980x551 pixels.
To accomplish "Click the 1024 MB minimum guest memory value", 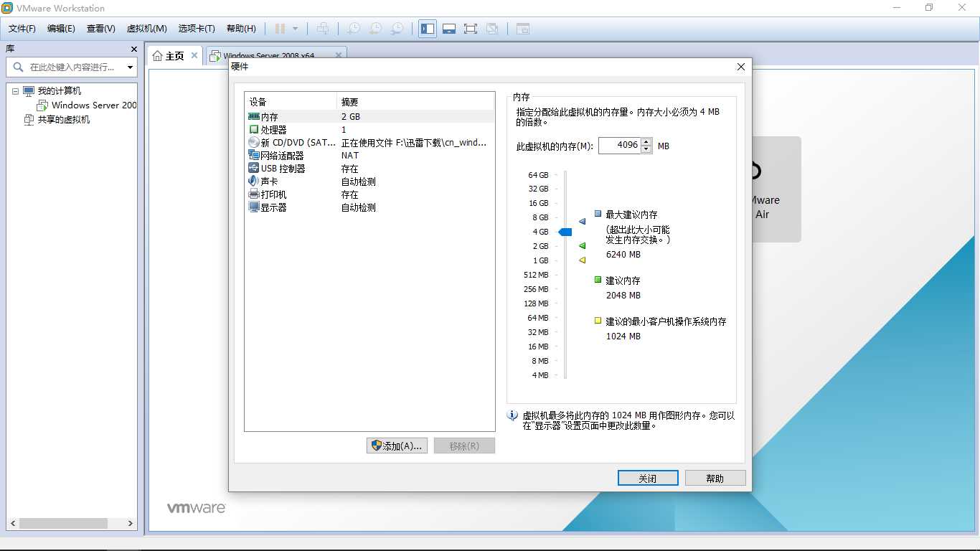I will (x=623, y=336).
